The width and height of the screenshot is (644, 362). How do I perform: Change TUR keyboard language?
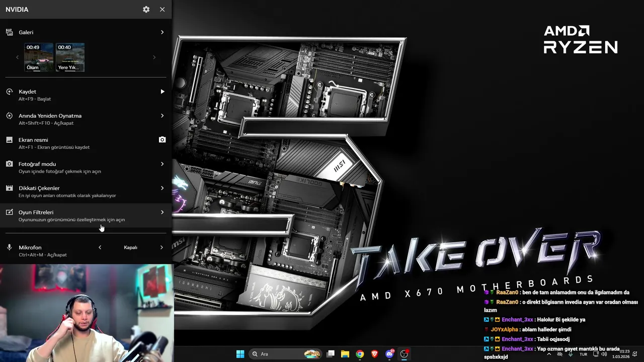tap(583, 354)
